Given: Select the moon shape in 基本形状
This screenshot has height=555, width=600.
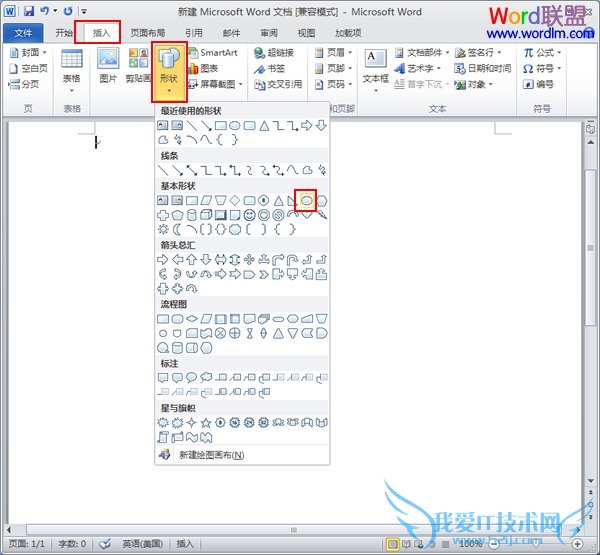Looking at the screenshot, I should click(x=177, y=229).
